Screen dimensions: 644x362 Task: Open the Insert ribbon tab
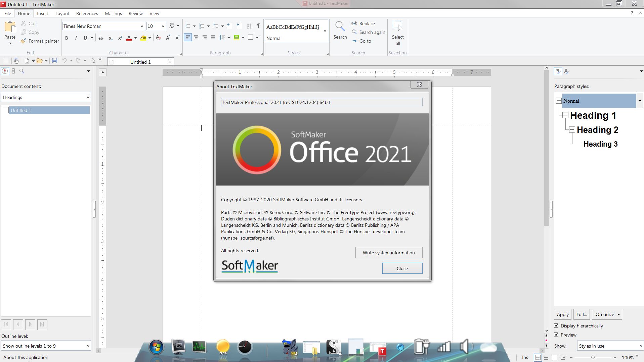point(43,13)
